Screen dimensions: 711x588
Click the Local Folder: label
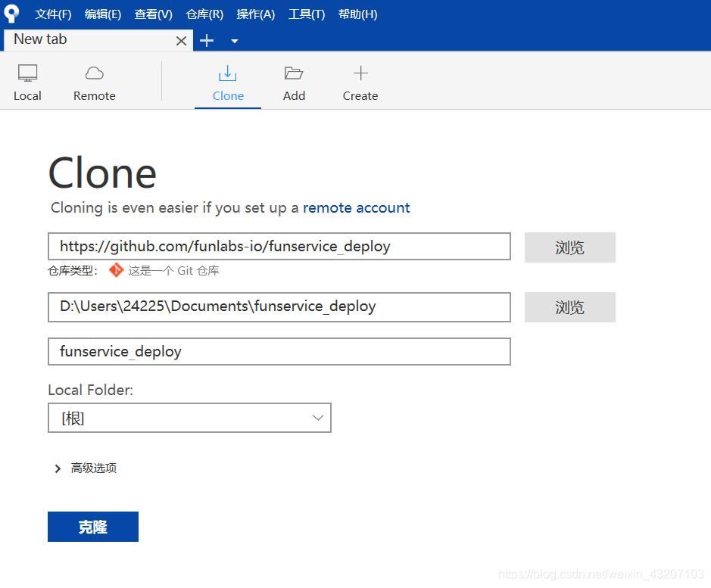pyautogui.click(x=91, y=390)
